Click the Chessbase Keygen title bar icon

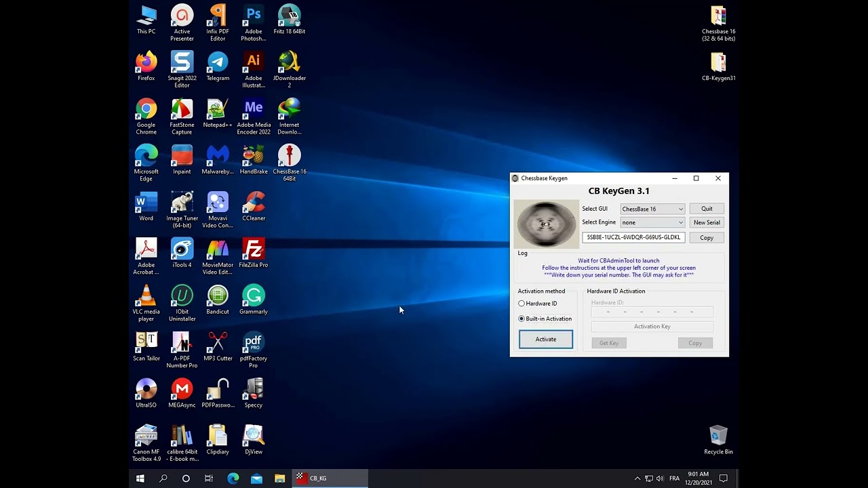[515, 178]
